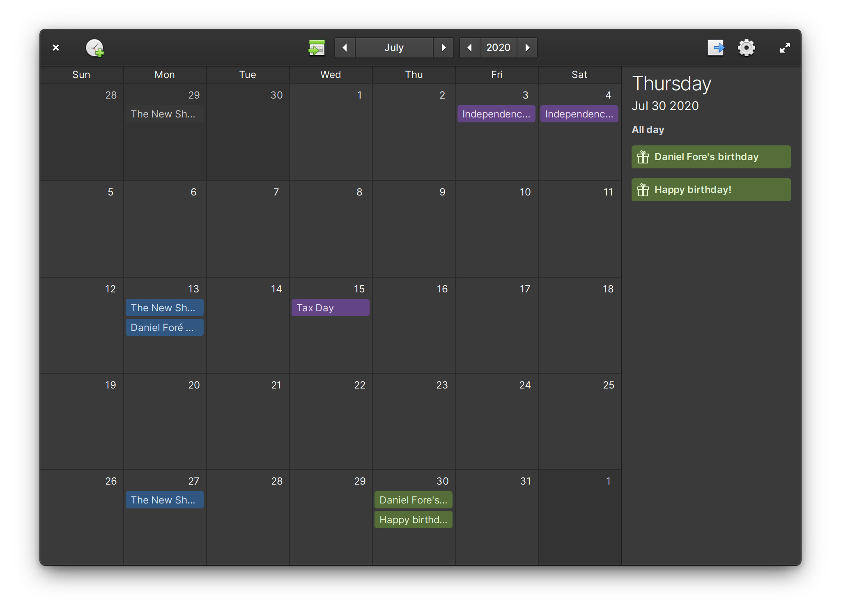Click the export calendar arrow icon
Screen dimensions: 841x616
[716, 48]
